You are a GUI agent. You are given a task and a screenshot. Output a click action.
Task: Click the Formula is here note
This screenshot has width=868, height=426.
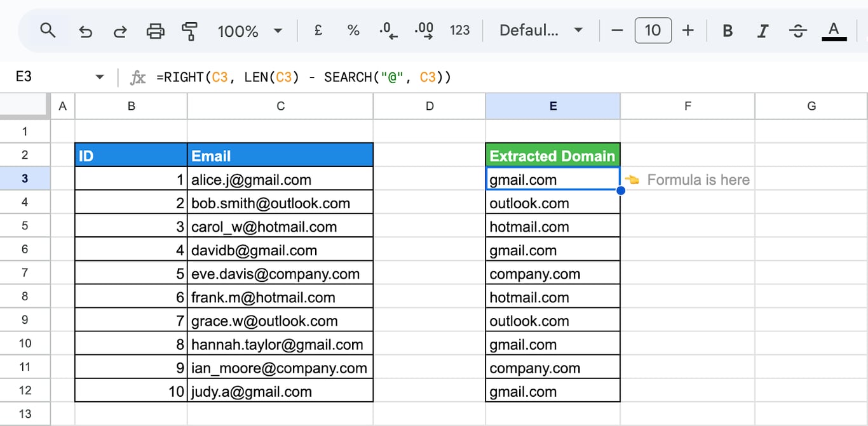coord(698,180)
